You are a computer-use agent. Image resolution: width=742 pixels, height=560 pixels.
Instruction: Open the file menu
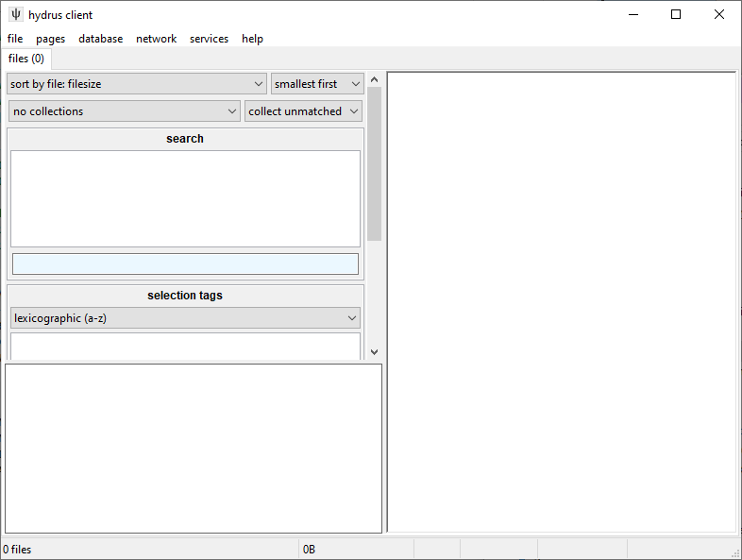15,39
